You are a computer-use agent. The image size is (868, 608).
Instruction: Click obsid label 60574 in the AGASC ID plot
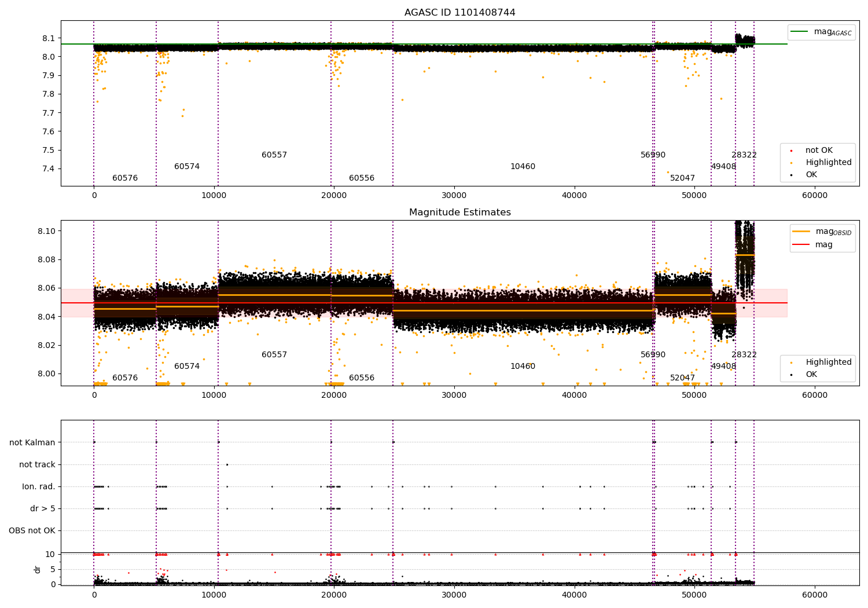pyautogui.click(x=187, y=167)
